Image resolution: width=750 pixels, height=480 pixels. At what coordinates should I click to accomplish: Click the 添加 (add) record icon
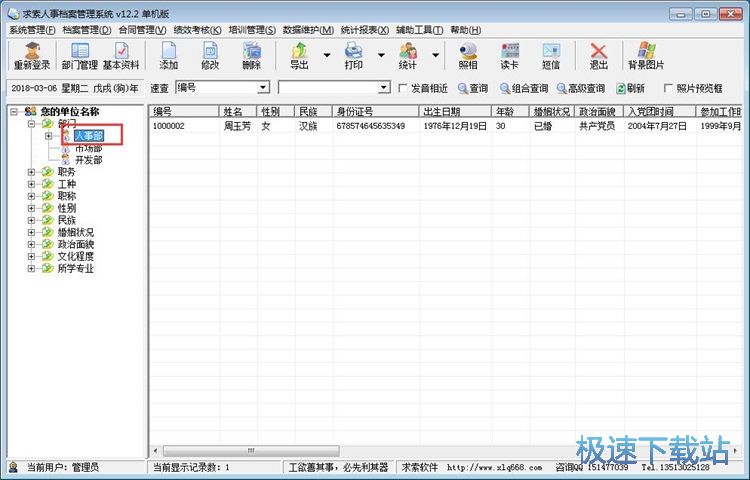(169, 56)
